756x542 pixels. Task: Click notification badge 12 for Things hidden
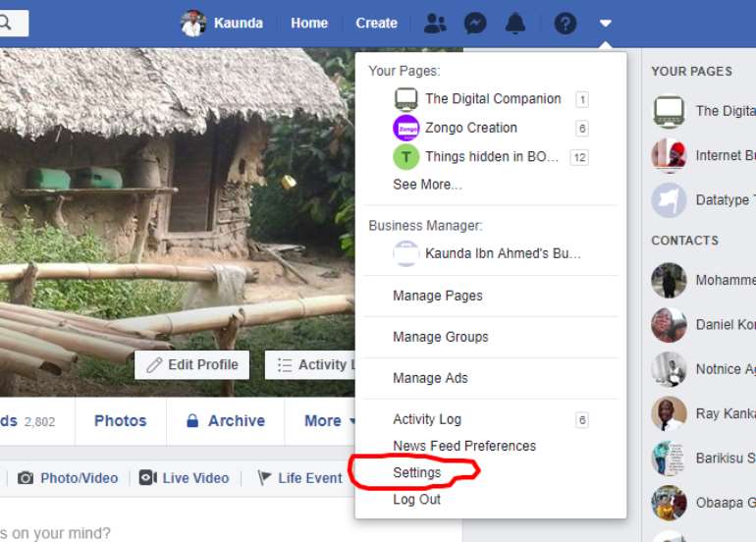pos(579,157)
